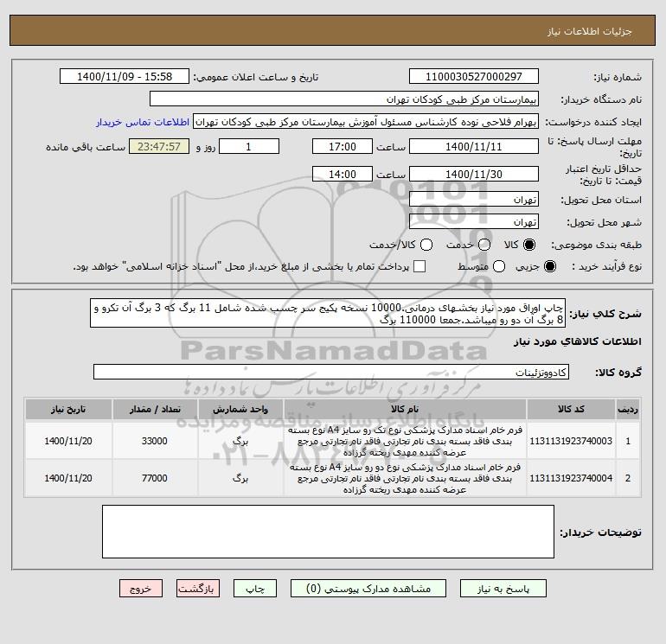Image resolution: width=666 pixels, height=644 pixels.
Task: Click the خروج exit button
Action: coord(141,589)
